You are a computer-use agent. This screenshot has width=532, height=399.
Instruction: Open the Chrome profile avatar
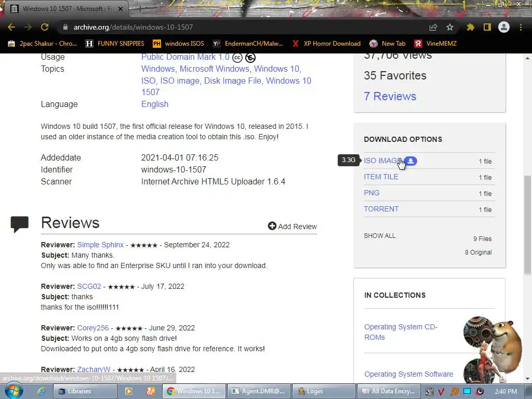click(x=504, y=27)
